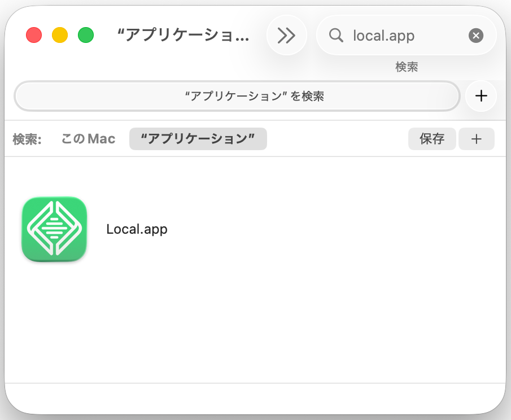Close the Finder window with red button

click(34, 35)
